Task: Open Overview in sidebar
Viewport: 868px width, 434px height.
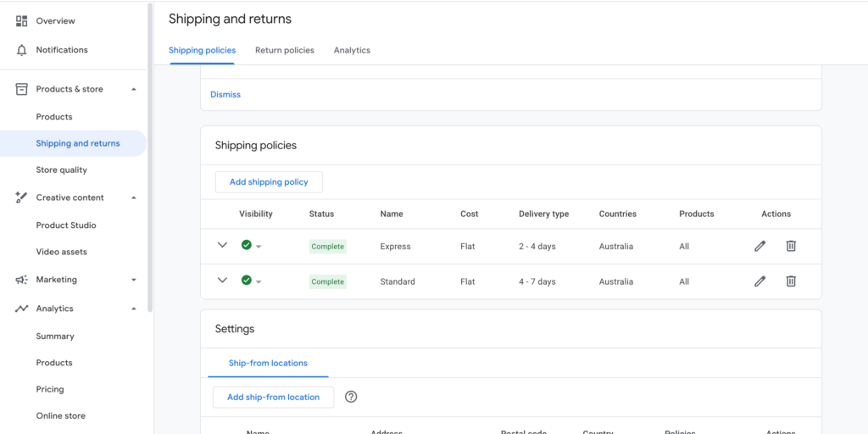Action: click(55, 21)
